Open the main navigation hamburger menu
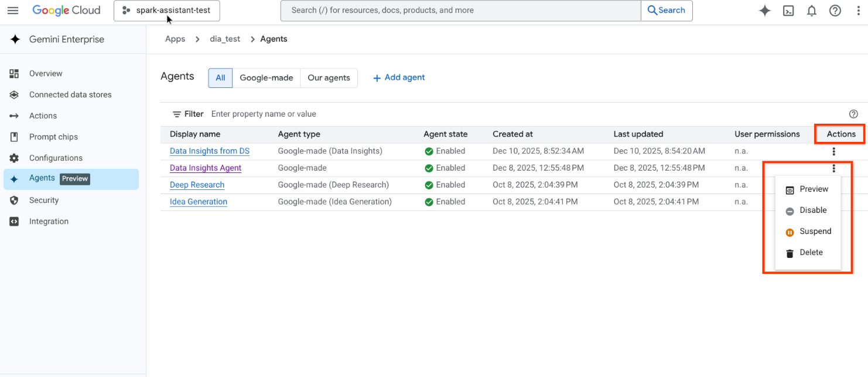 13,11
